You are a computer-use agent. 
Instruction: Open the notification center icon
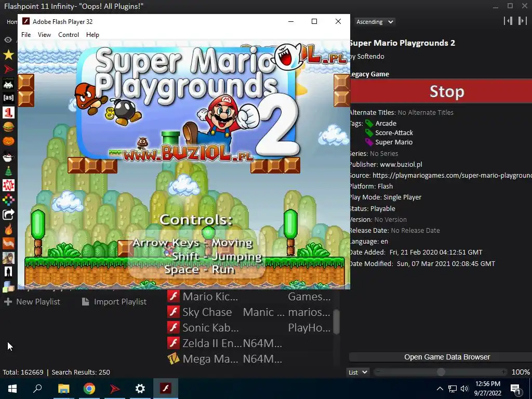(x=515, y=389)
